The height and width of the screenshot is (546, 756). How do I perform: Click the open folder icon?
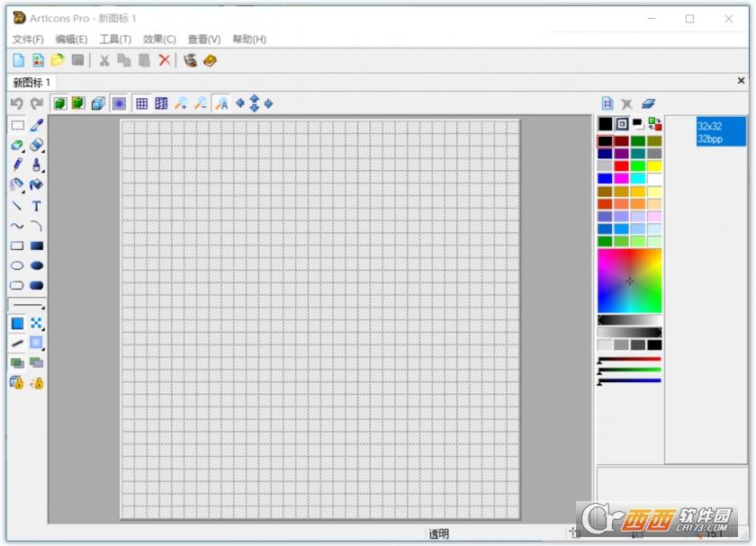tap(58, 60)
